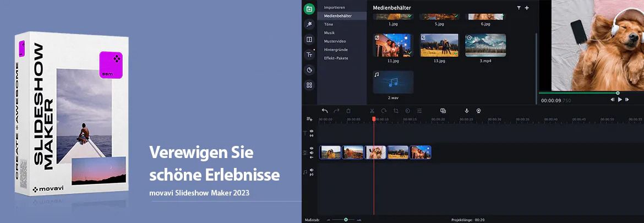
Task: Open the magic wand filters sidebar icon
Action: 309,24
